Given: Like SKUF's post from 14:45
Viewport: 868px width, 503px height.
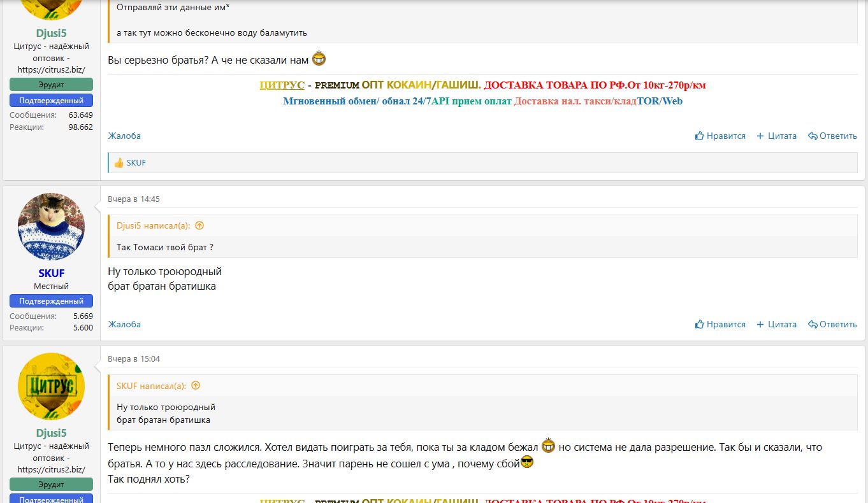Looking at the screenshot, I should point(720,324).
